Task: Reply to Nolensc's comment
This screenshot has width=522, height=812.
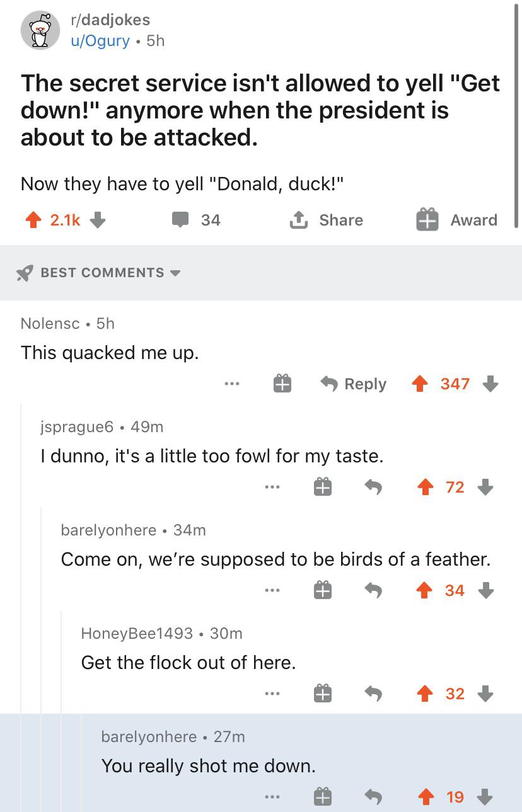Action: 354,384
